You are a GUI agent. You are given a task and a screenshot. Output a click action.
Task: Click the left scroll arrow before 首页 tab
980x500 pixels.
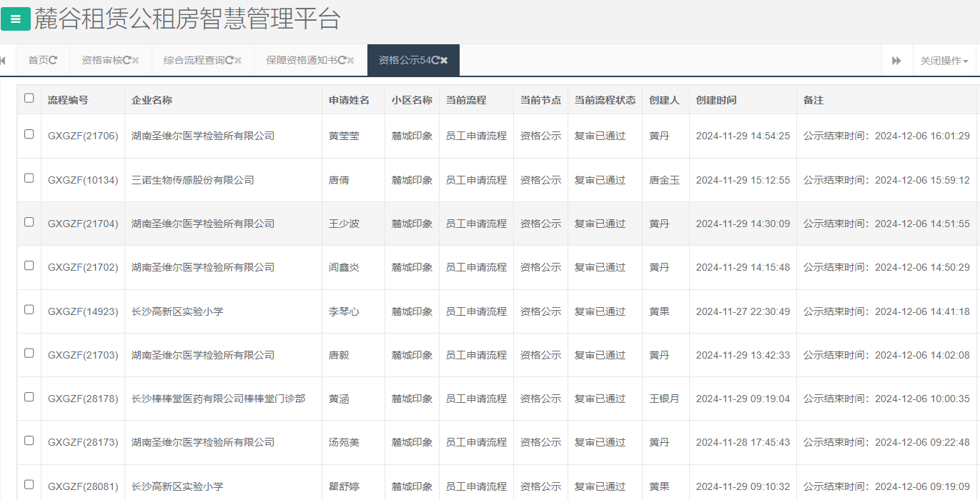4,59
